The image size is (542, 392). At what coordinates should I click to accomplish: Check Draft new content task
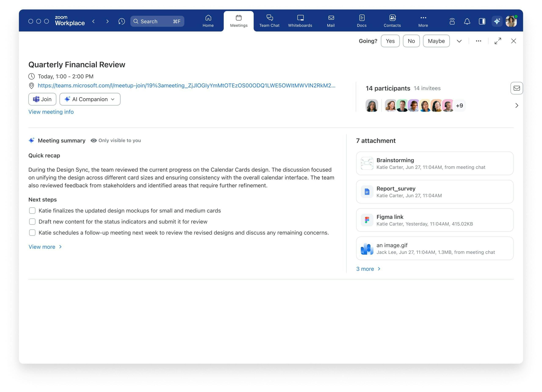[x=32, y=221]
